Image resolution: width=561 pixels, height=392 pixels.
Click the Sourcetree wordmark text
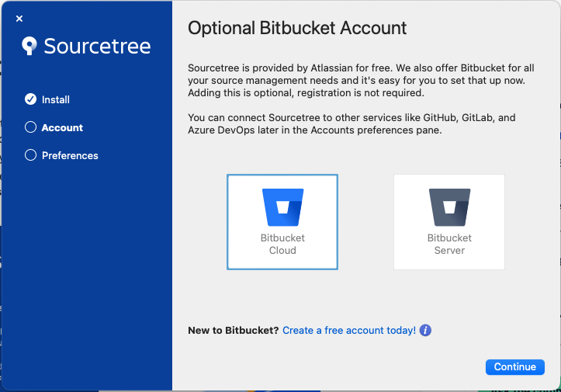(x=97, y=46)
